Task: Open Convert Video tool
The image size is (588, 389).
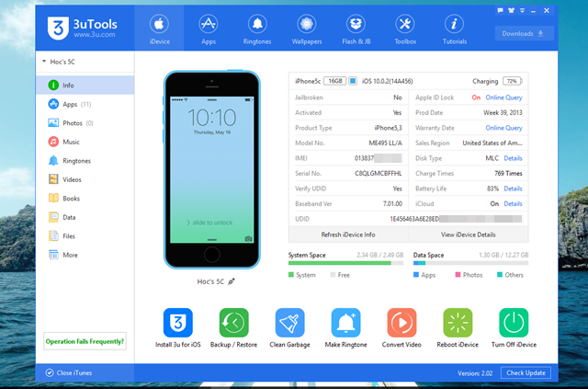Action: 401,323
